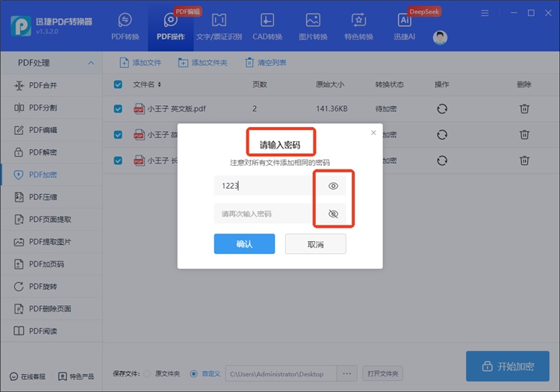The height and width of the screenshot is (392, 560).
Task: Click the 待加密 status of first file
Action: pos(386,108)
